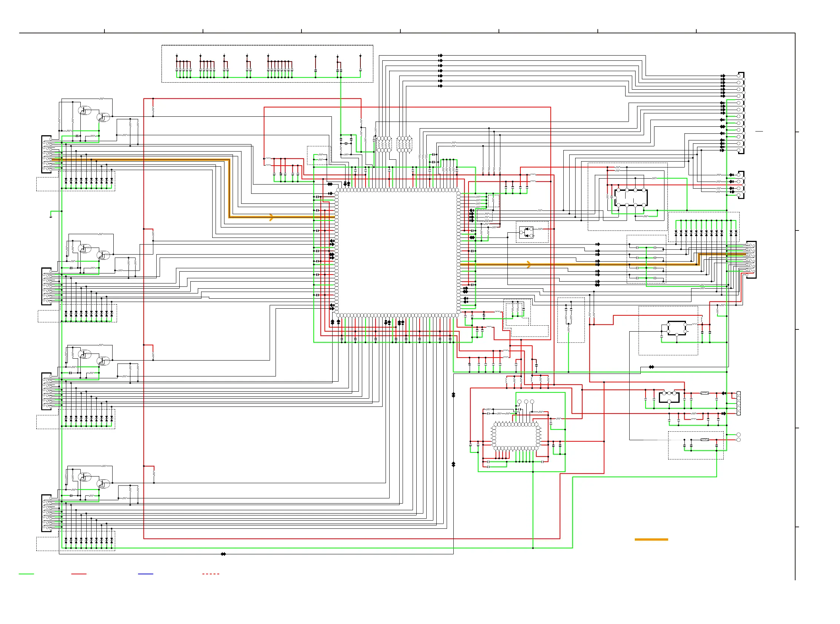Click the ground symbol at the left edge
This screenshot has width=840, height=624.
click(x=51, y=216)
